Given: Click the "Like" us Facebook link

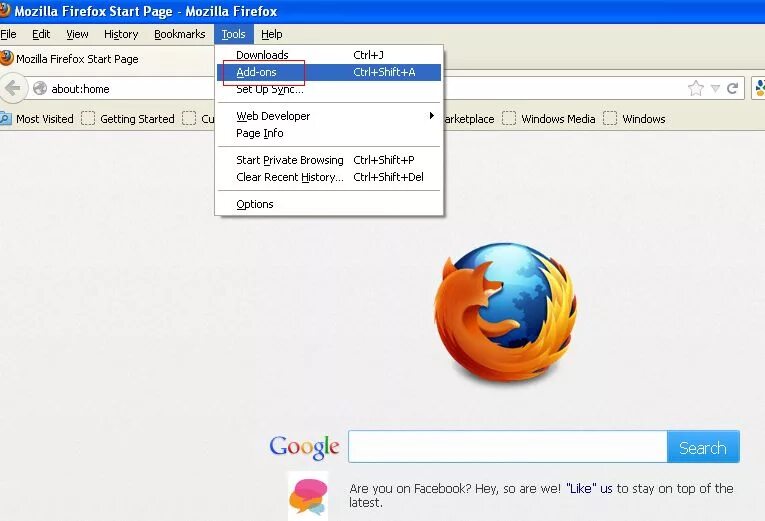Looking at the screenshot, I should 589,488.
